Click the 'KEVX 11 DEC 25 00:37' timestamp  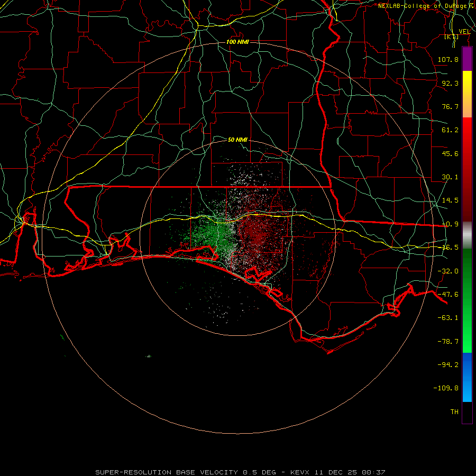point(338,472)
